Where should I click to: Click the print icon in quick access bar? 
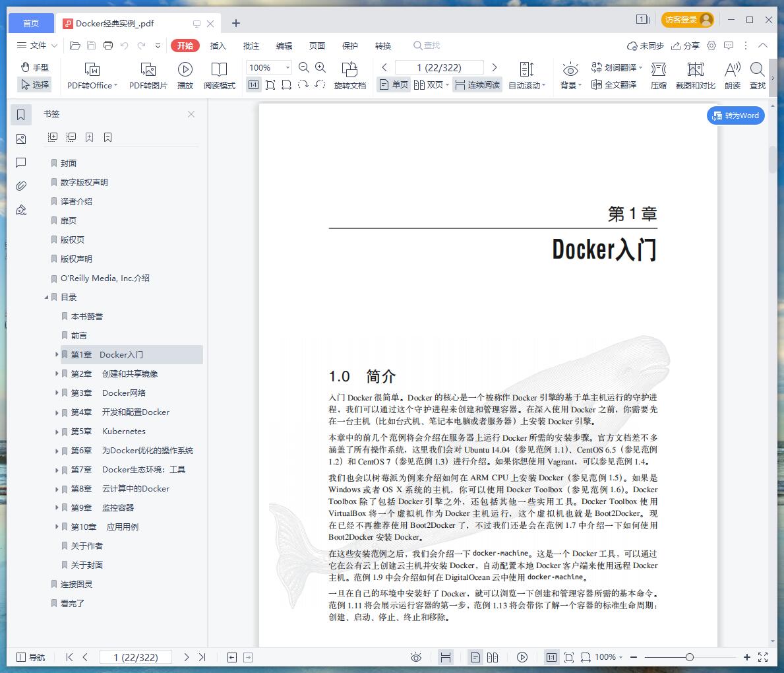108,46
